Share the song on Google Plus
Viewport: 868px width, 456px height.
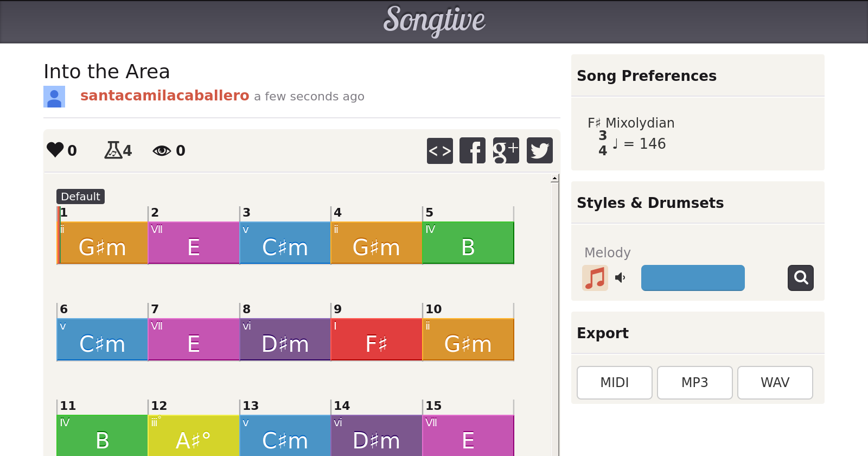[x=506, y=150]
